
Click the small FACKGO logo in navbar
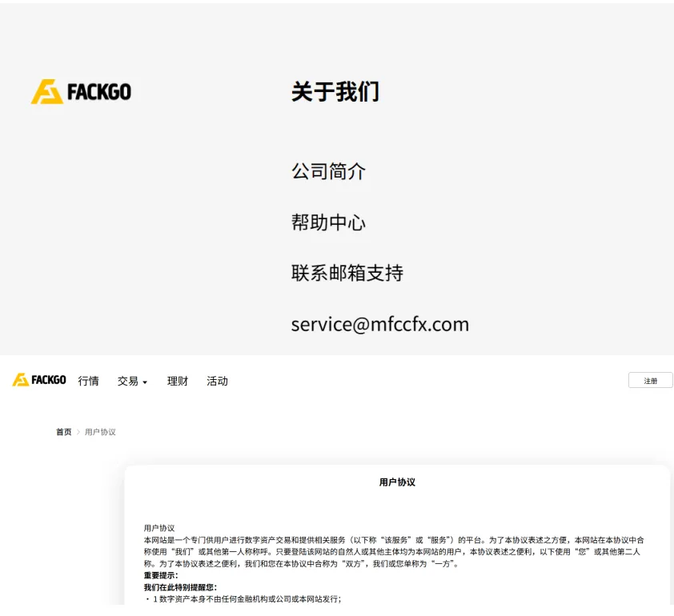pos(39,380)
